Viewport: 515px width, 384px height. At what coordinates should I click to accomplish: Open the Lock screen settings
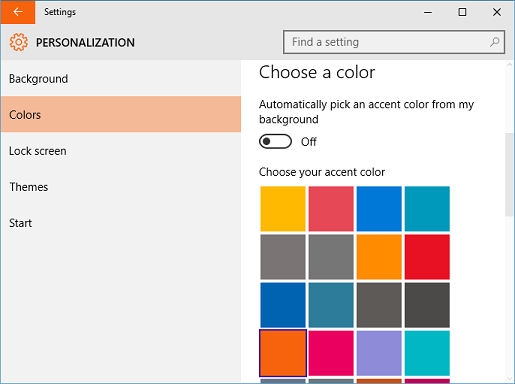[x=121, y=151]
